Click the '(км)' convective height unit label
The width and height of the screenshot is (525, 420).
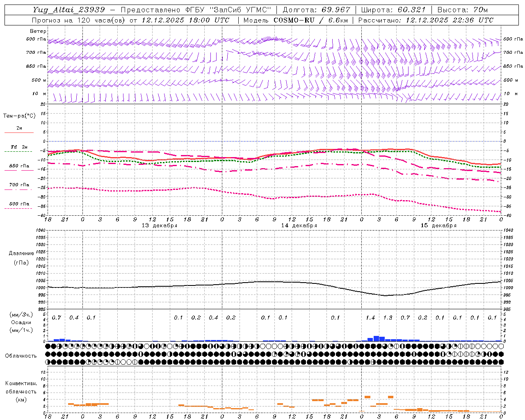point(21,399)
